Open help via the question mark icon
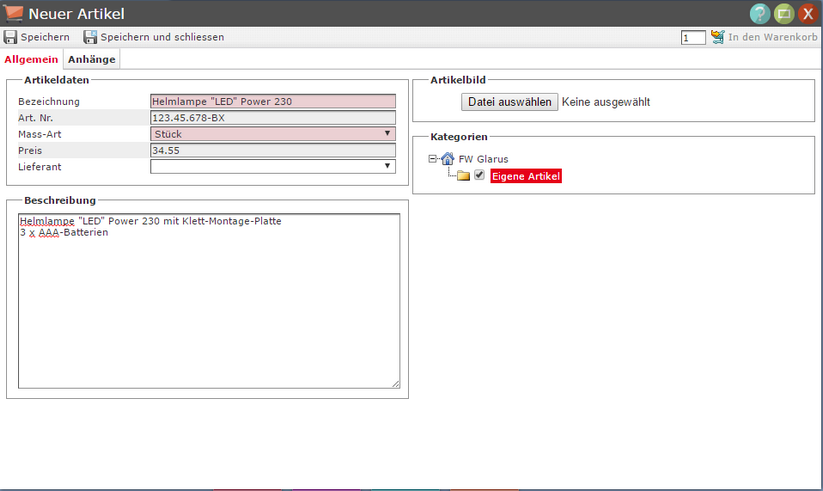This screenshot has height=491, width=823. point(760,14)
